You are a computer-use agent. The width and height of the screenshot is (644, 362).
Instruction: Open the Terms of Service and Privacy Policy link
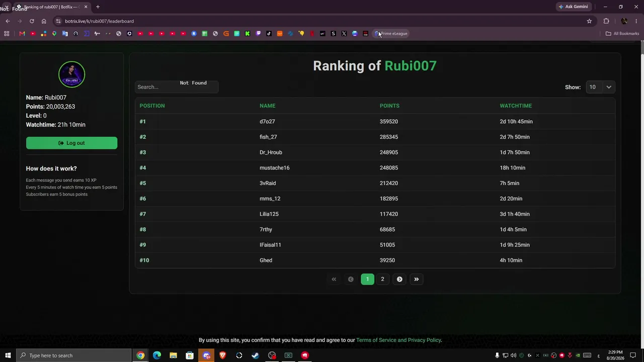point(398,340)
